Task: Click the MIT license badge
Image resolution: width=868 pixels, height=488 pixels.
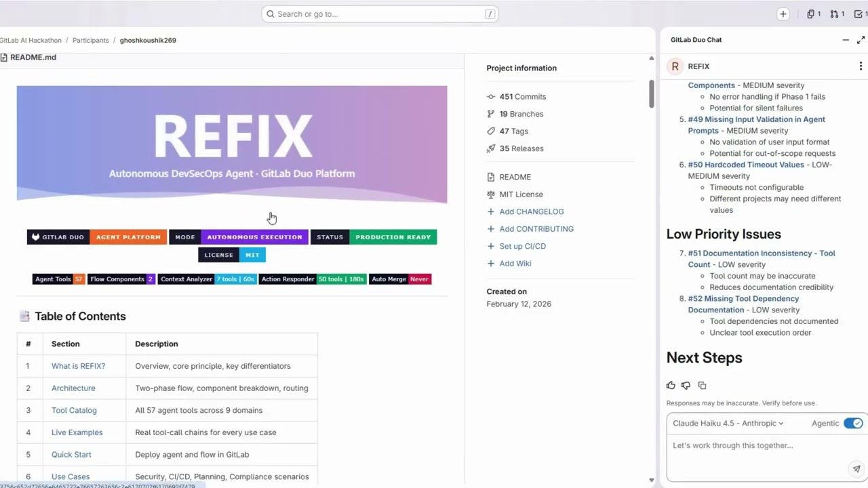Action: tap(232, 255)
